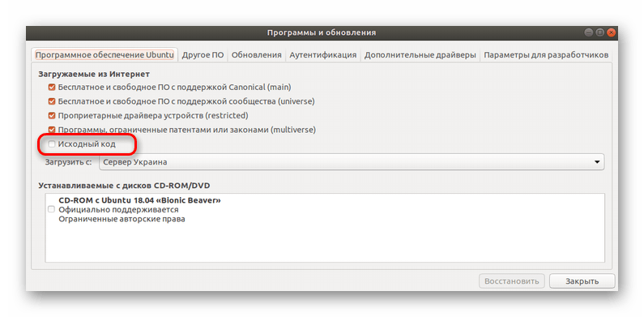Maximize window using the titlebar maximize icon
This screenshot has width=644, height=317.
click(x=600, y=32)
